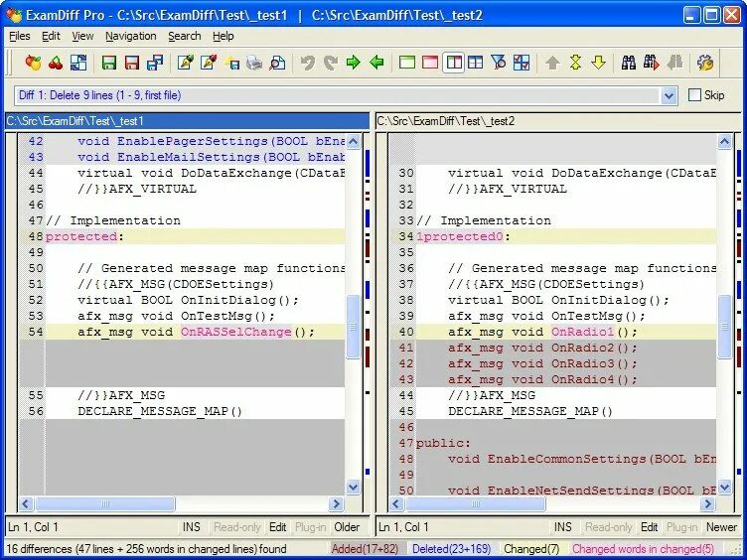Viewport: 747px width, 560px height.
Task: Tick the Skip checkbox
Action: click(x=694, y=95)
